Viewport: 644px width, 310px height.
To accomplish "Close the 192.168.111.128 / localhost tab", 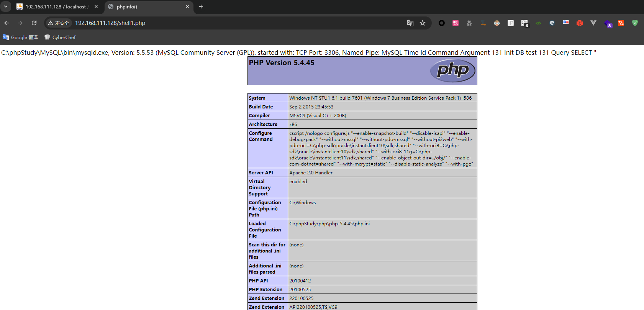I will point(96,7).
